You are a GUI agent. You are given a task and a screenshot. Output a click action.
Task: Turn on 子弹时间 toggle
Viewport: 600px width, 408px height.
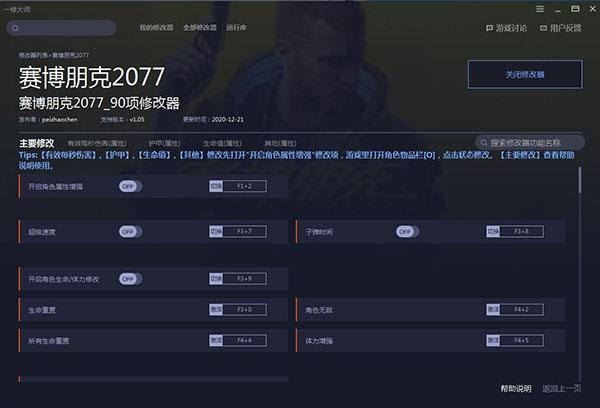405,231
